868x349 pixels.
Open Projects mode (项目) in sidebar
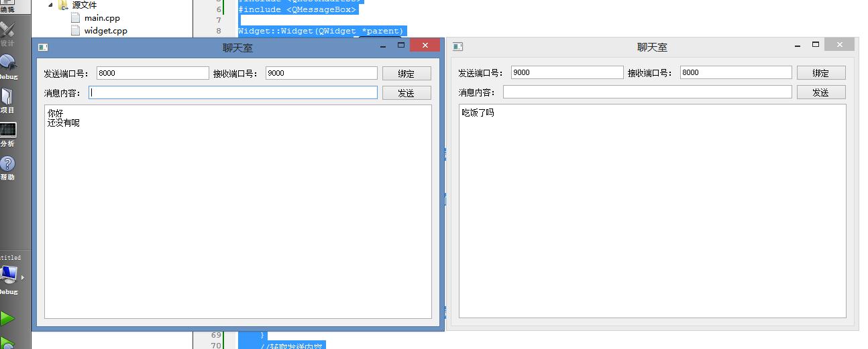tap(8, 100)
